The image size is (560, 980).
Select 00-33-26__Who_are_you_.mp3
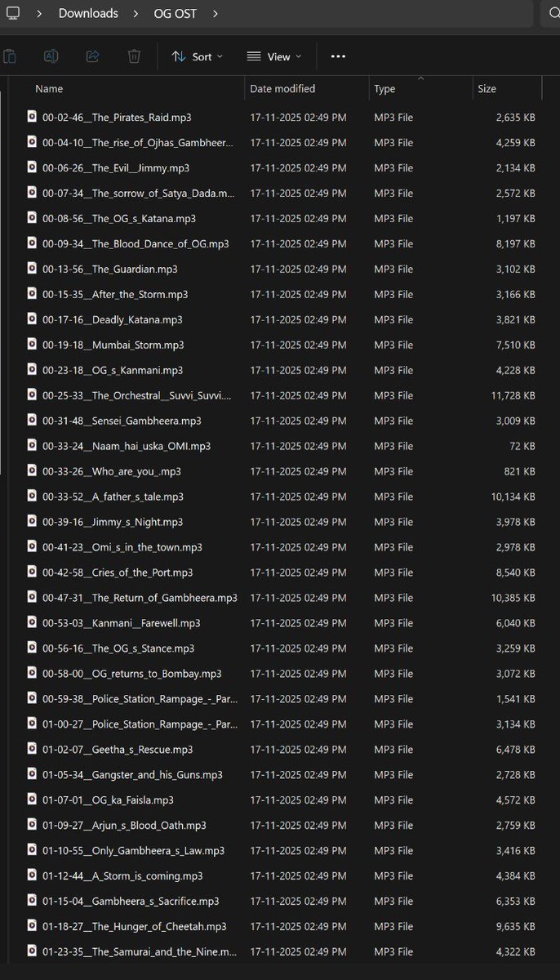112,471
